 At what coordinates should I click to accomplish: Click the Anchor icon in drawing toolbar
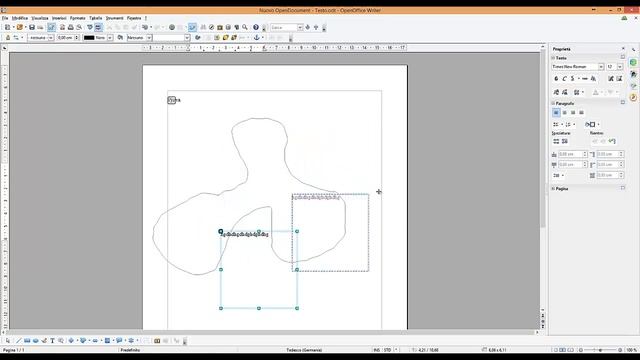(x=257, y=38)
